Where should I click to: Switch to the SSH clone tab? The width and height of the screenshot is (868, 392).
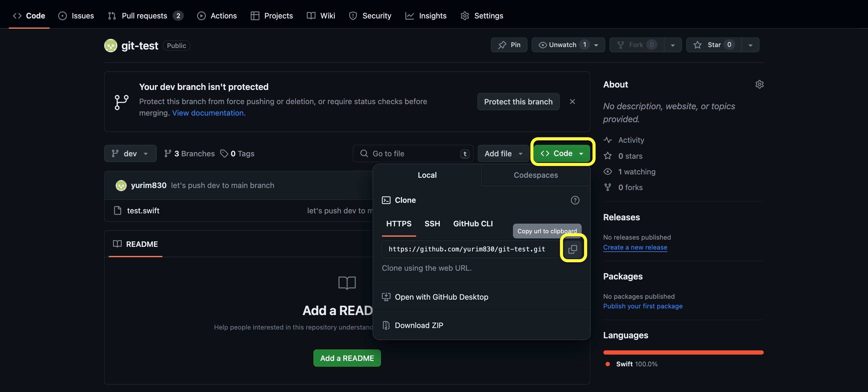432,224
